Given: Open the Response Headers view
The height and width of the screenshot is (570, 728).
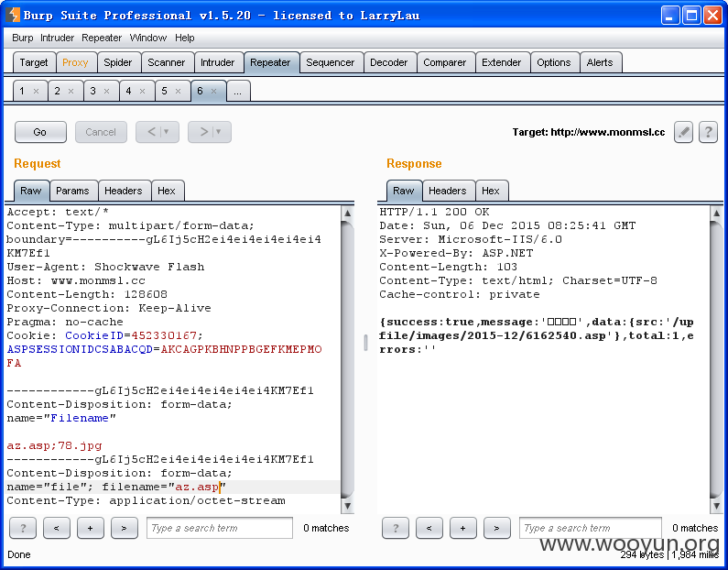Looking at the screenshot, I should (x=447, y=191).
